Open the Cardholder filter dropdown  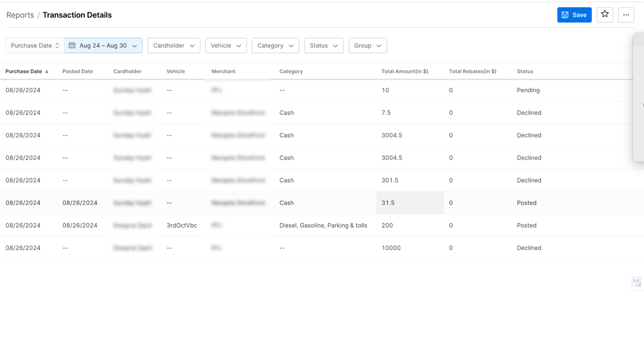click(x=173, y=46)
